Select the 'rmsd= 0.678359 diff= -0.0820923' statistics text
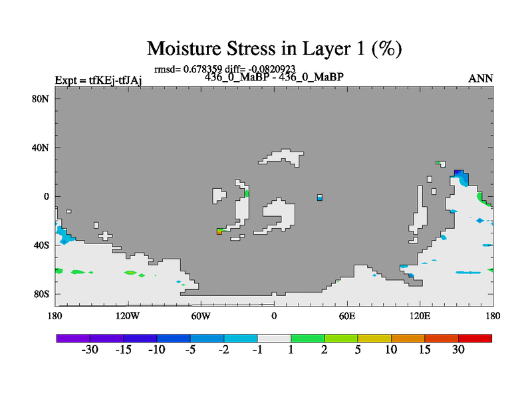This screenshot has height=399, width=532. coord(225,69)
